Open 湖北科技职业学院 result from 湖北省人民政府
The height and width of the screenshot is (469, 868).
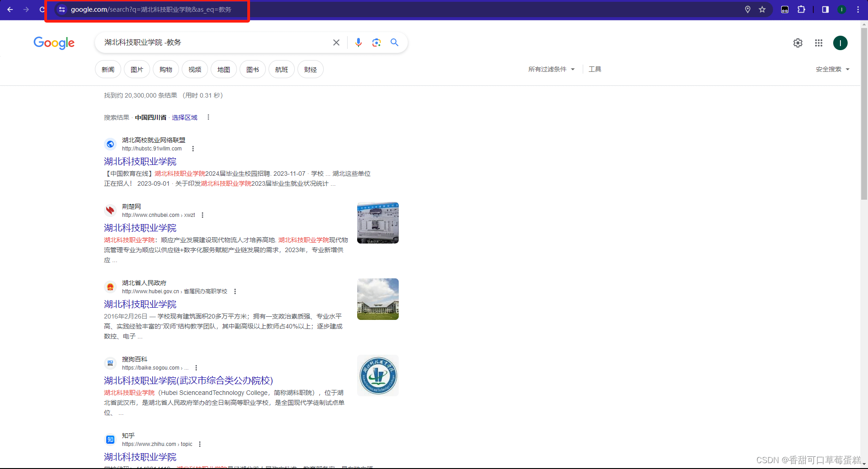[x=140, y=304]
